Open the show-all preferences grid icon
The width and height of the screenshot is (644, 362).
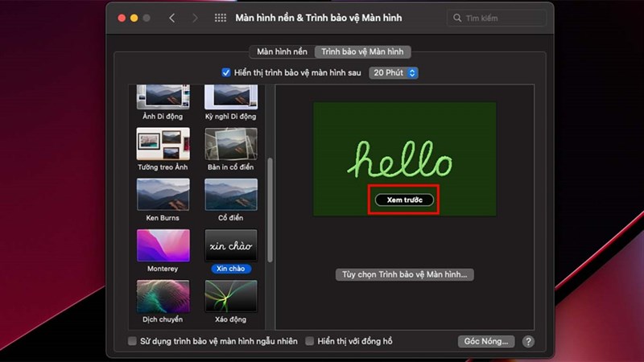(221, 18)
